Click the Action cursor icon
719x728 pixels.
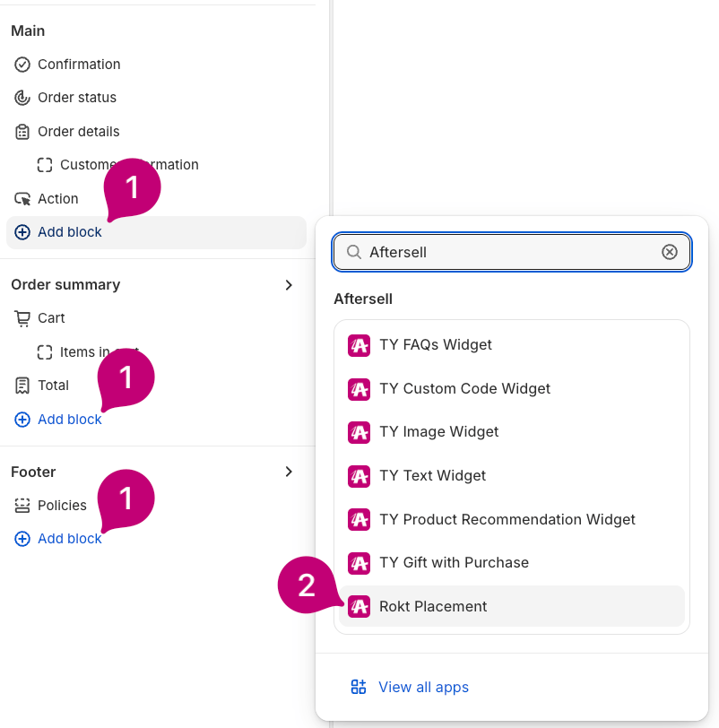point(22,199)
